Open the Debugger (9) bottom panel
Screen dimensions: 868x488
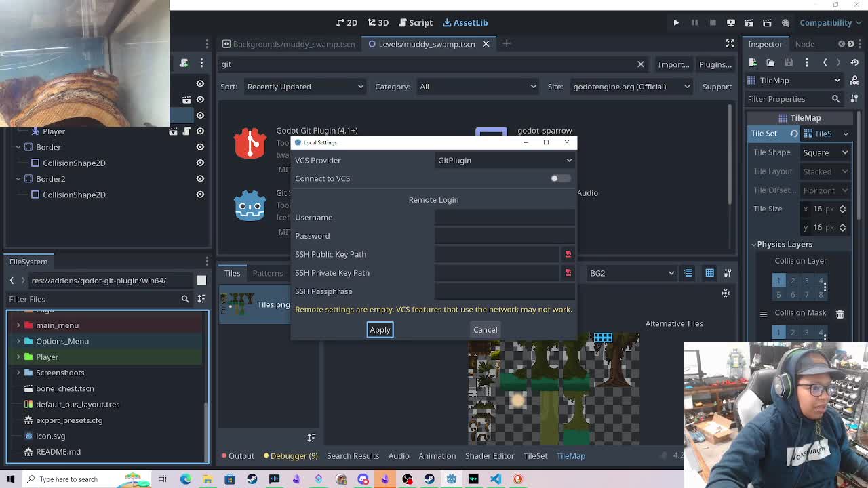tap(291, 456)
